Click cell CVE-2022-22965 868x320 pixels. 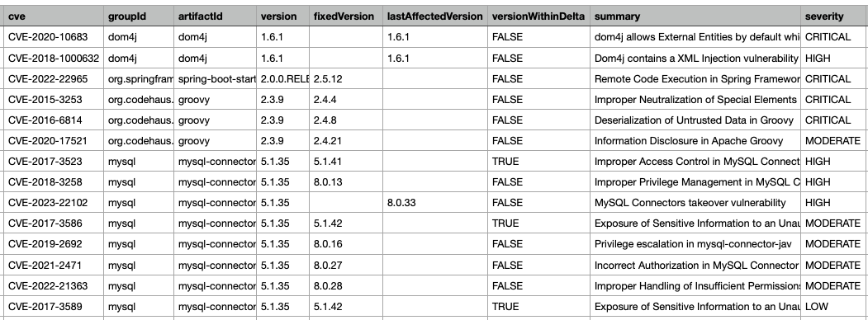tap(54, 79)
